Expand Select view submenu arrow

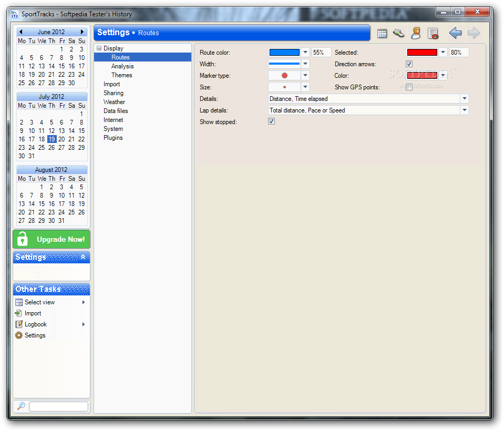pos(83,302)
